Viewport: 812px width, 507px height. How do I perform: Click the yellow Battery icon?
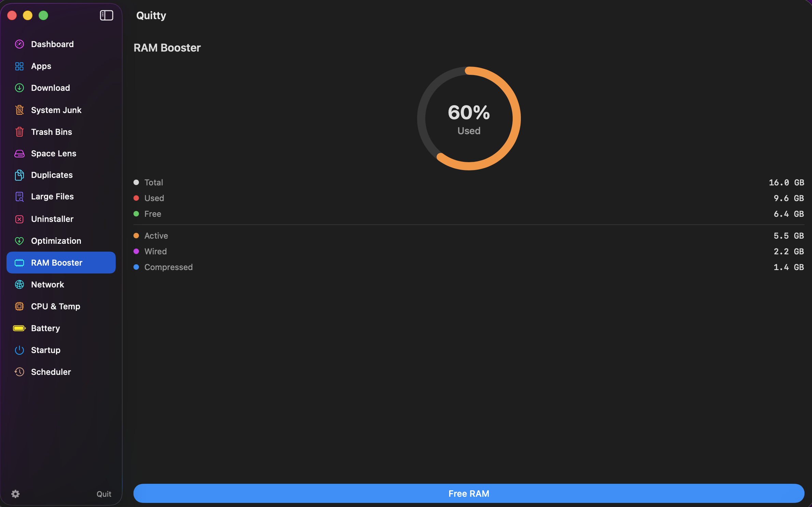19,328
